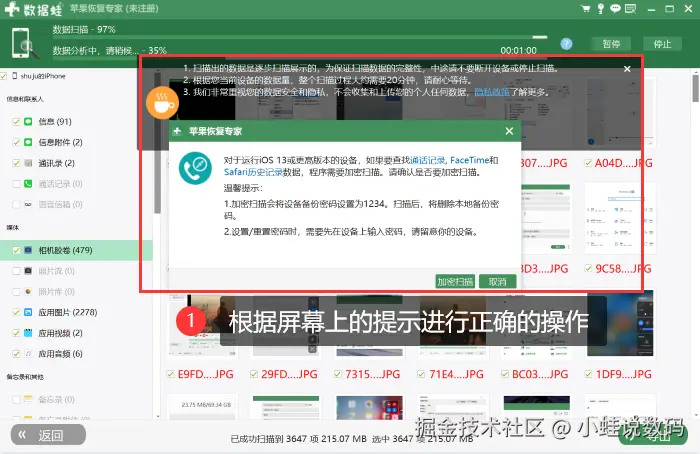Click the 语音信箱 voicemail icon
The height and width of the screenshot is (454, 700).
tap(28, 204)
